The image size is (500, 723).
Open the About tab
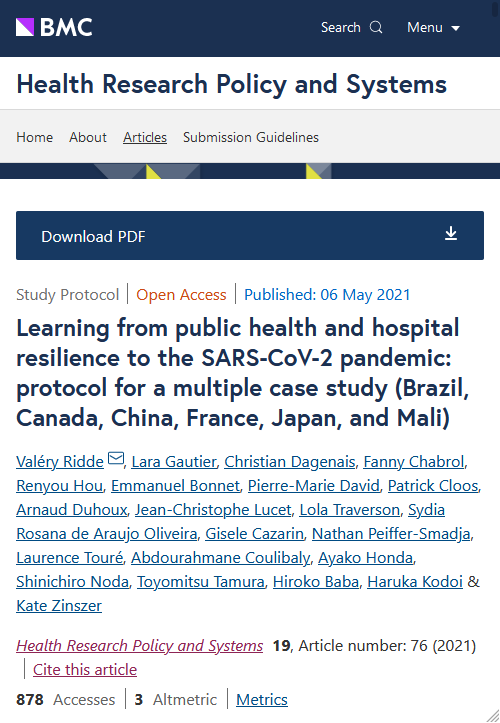coord(88,137)
